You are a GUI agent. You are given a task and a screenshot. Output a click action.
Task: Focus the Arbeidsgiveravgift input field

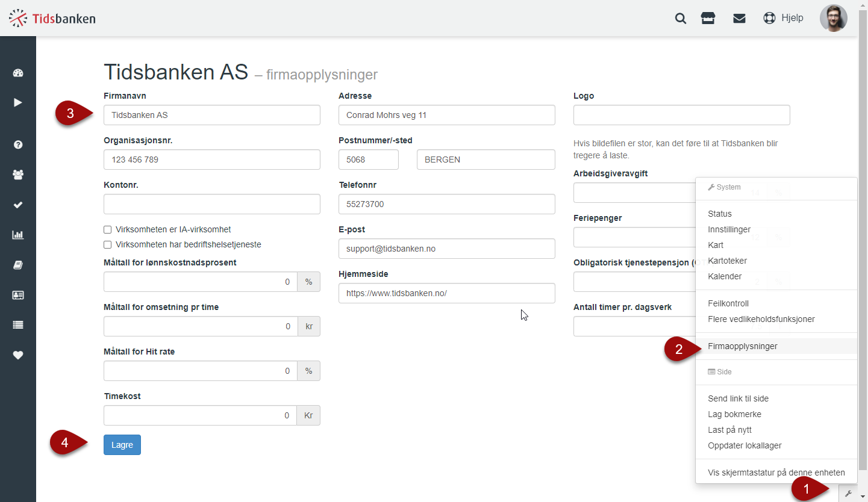pos(634,193)
